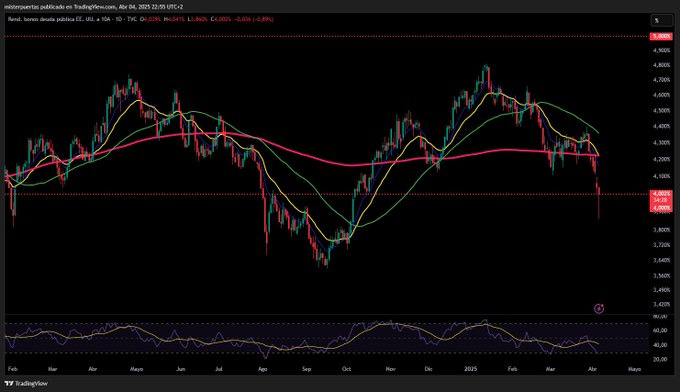
Task: Click the 4,700% price axis value
Action: pos(661,80)
